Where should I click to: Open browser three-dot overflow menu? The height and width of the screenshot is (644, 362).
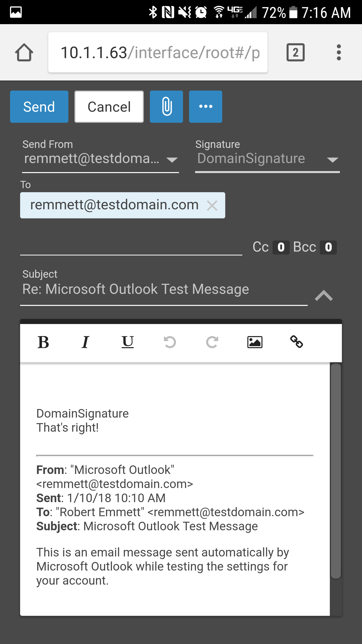(x=339, y=53)
